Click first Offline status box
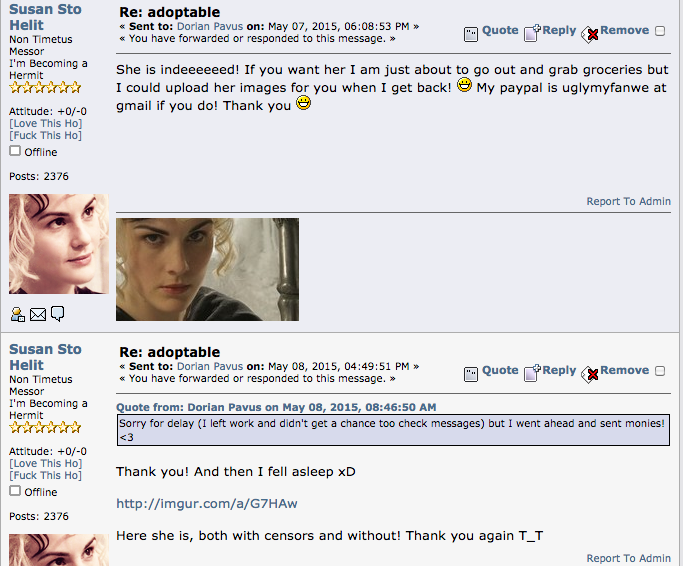 pyautogui.click(x=15, y=151)
